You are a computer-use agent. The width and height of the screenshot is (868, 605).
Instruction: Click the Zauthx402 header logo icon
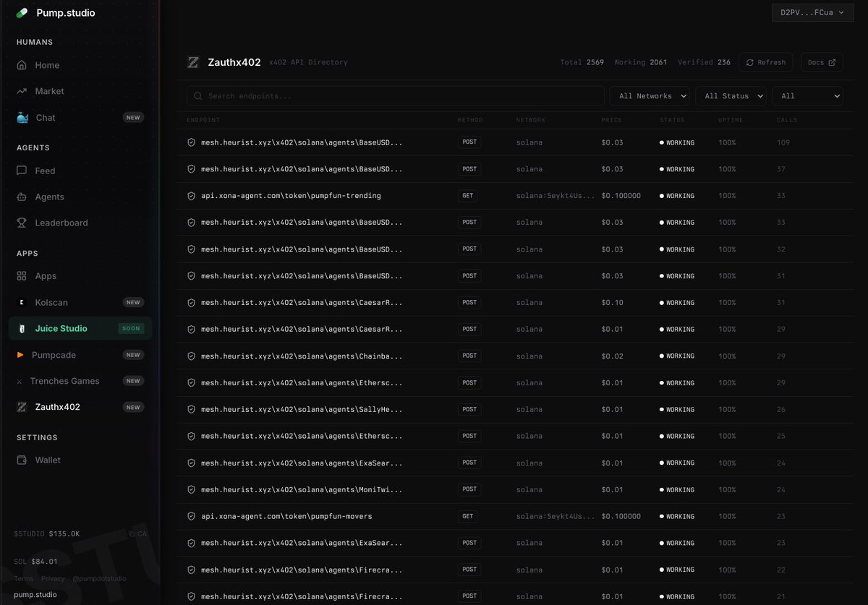point(193,62)
